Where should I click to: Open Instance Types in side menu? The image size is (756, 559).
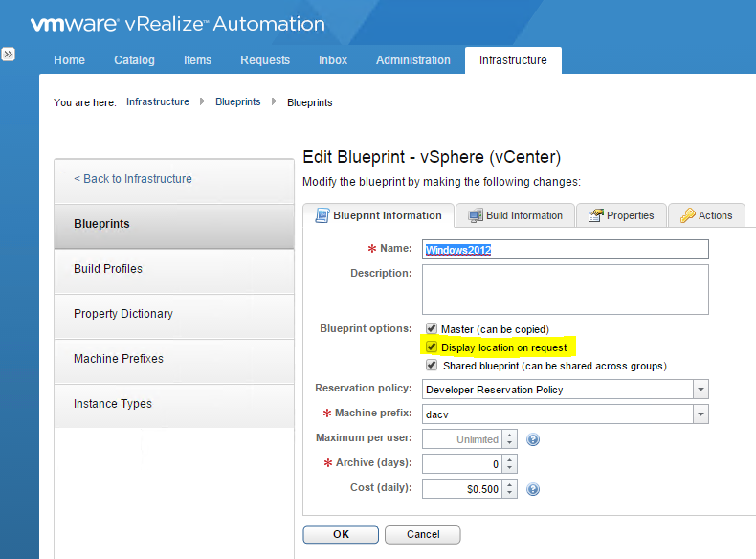pyautogui.click(x=174, y=406)
